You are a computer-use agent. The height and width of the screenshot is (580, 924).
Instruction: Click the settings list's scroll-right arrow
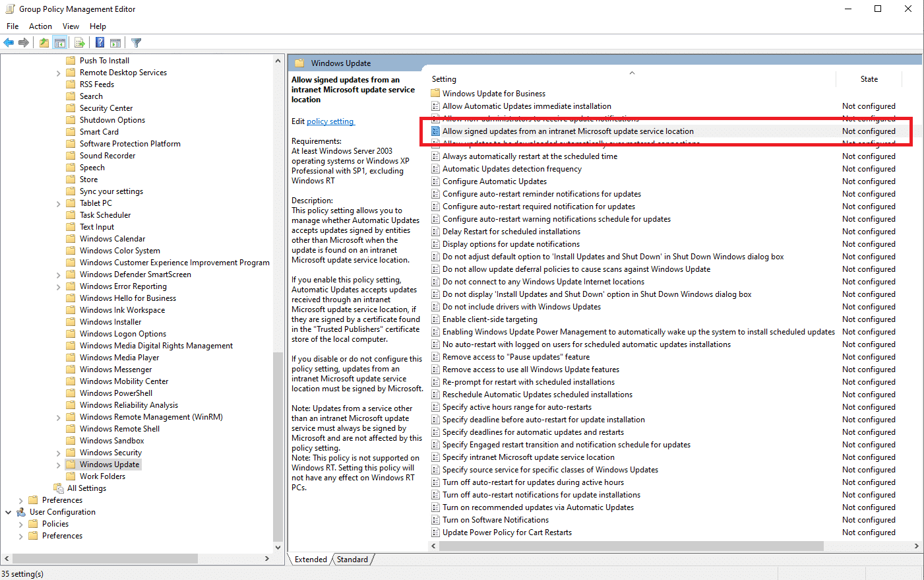(916, 546)
